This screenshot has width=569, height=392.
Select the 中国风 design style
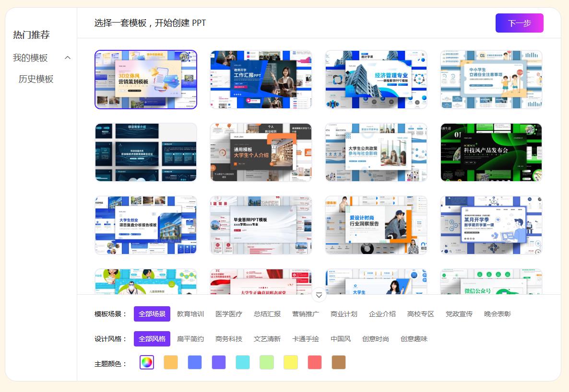click(x=341, y=339)
